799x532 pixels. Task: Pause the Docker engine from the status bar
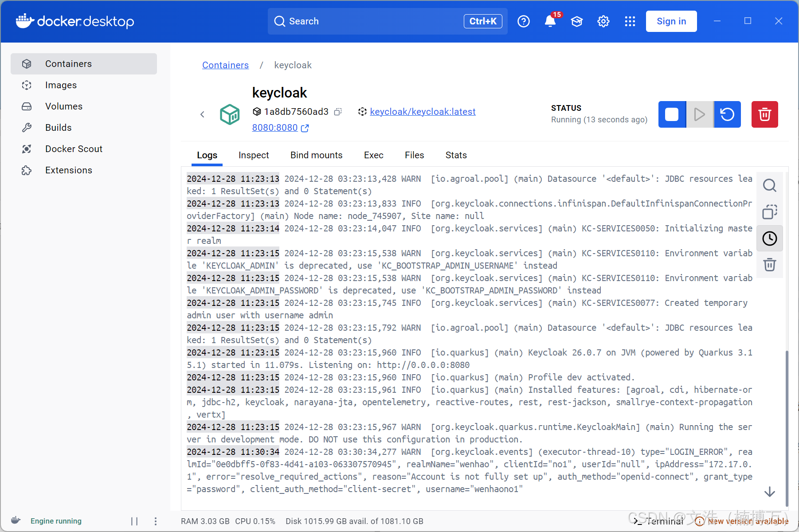coord(135,521)
